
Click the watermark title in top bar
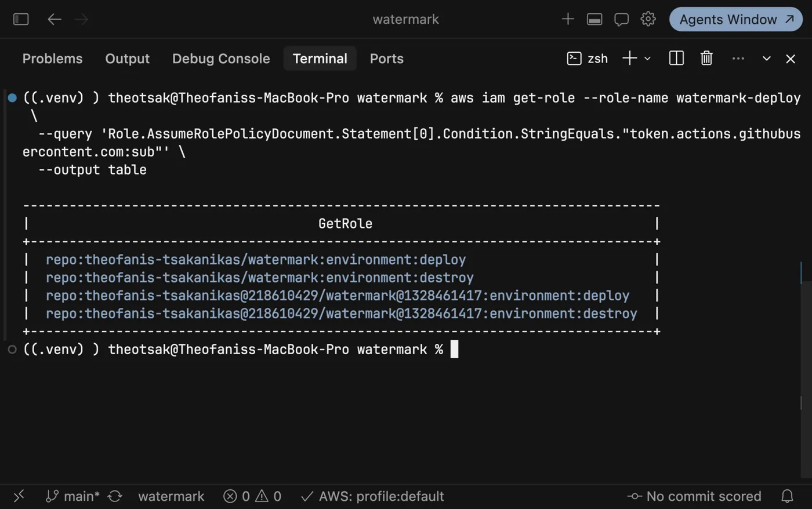point(405,19)
